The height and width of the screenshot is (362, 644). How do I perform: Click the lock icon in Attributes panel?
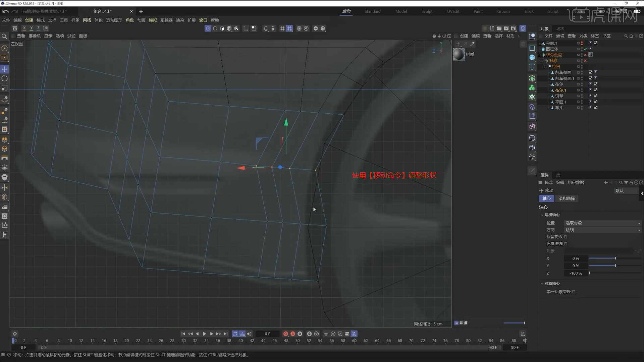[631, 183]
